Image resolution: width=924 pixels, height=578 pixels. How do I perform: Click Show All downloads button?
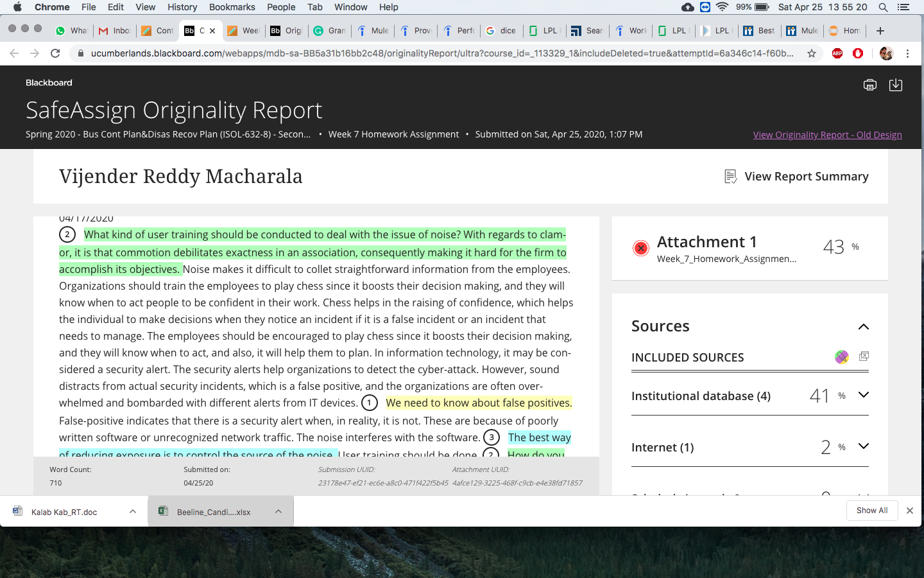point(872,511)
